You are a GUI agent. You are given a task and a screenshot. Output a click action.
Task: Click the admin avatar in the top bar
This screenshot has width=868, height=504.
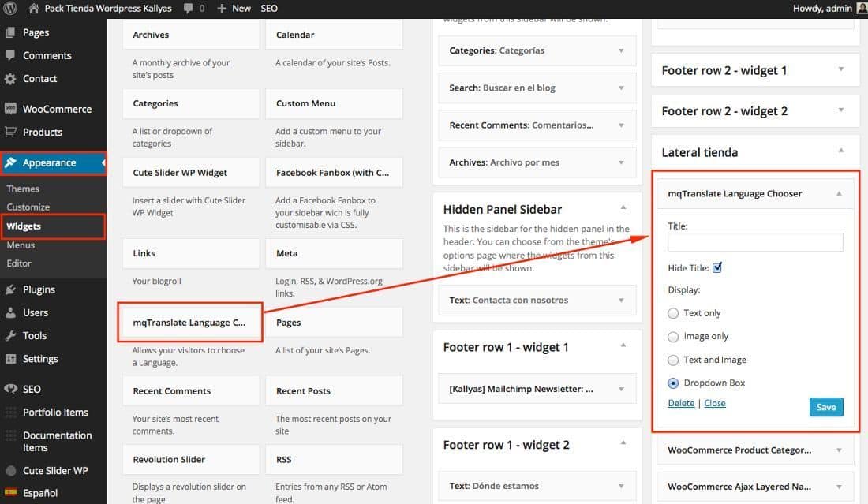click(862, 9)
